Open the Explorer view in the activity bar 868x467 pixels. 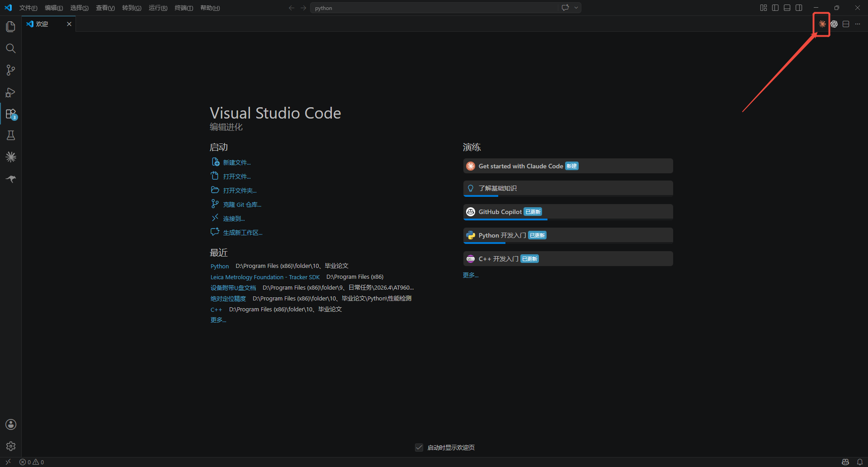point(11,27)
